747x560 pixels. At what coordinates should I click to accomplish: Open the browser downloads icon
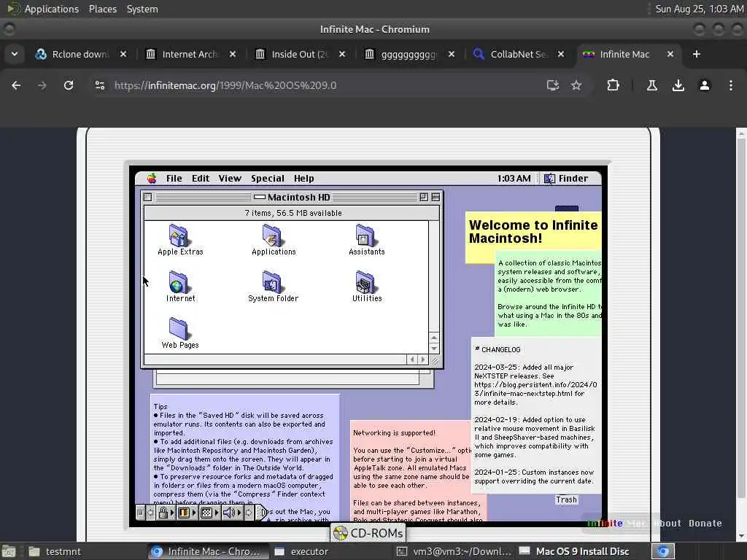click(678, 85)
